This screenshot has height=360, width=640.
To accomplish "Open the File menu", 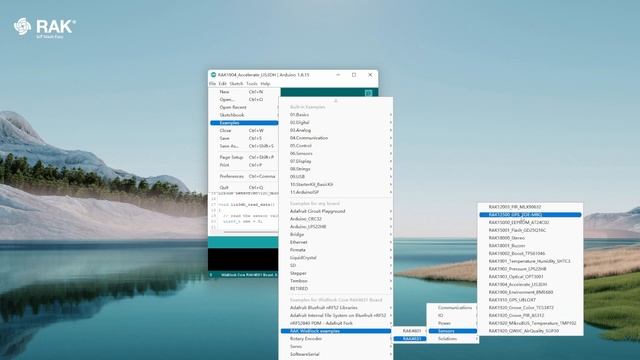I will [x=212, y=84].
